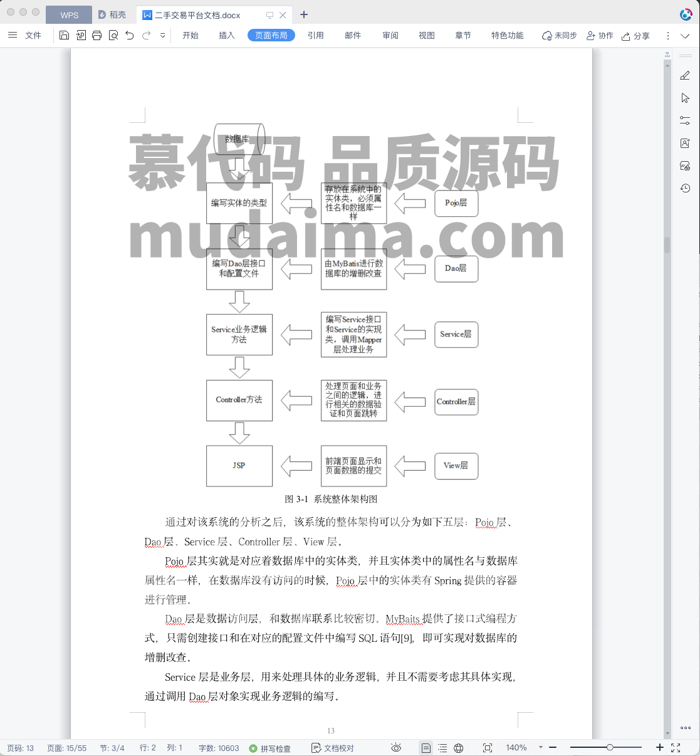This screenshot has height=756, width=700.
Task: Click the Redo arrow icon
Action: (x=147, y=36)
